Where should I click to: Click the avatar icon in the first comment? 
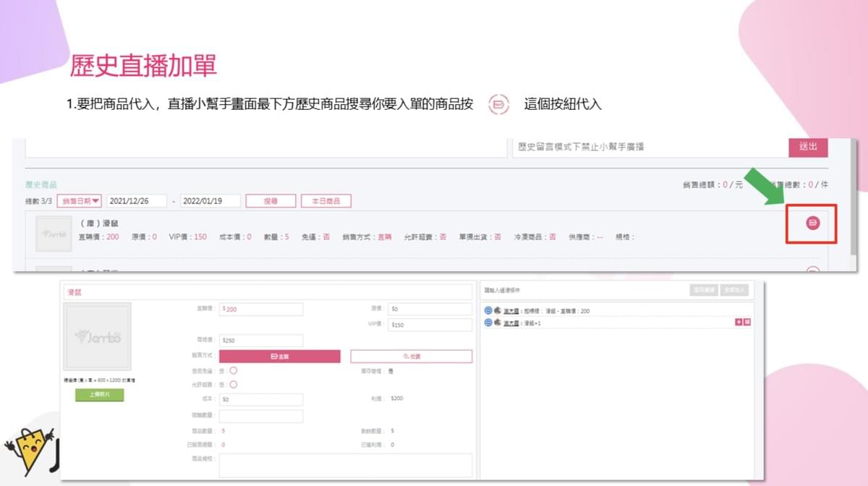pyautogui.click(x=498, y=311)
